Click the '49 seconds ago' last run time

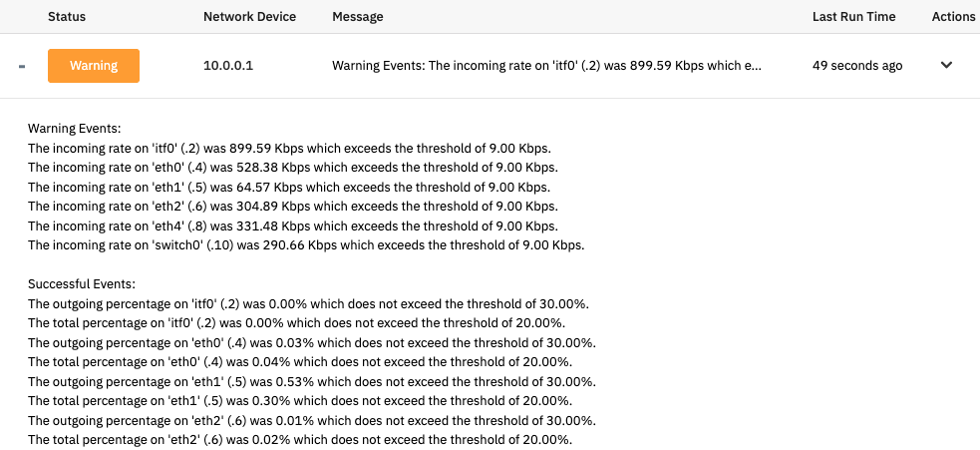pos(857,66)
